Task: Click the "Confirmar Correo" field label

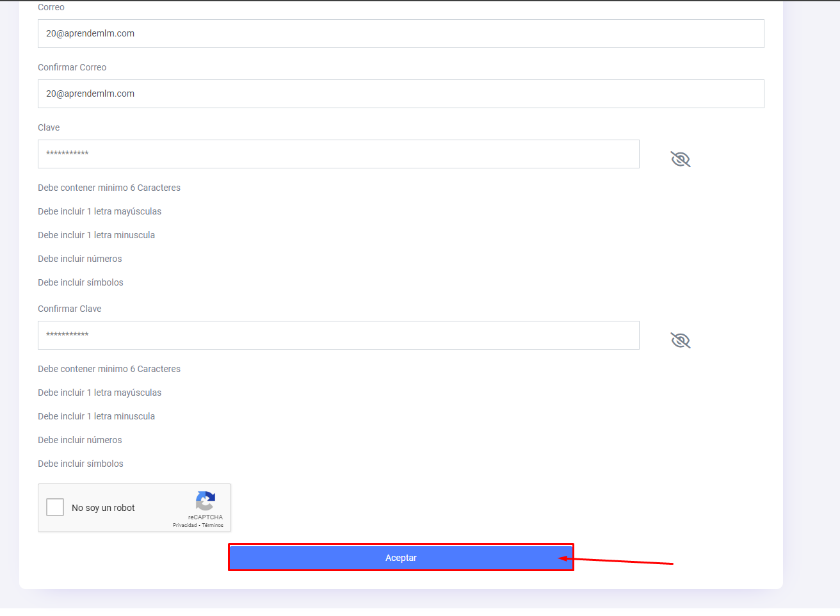Action: coord(72,67)
